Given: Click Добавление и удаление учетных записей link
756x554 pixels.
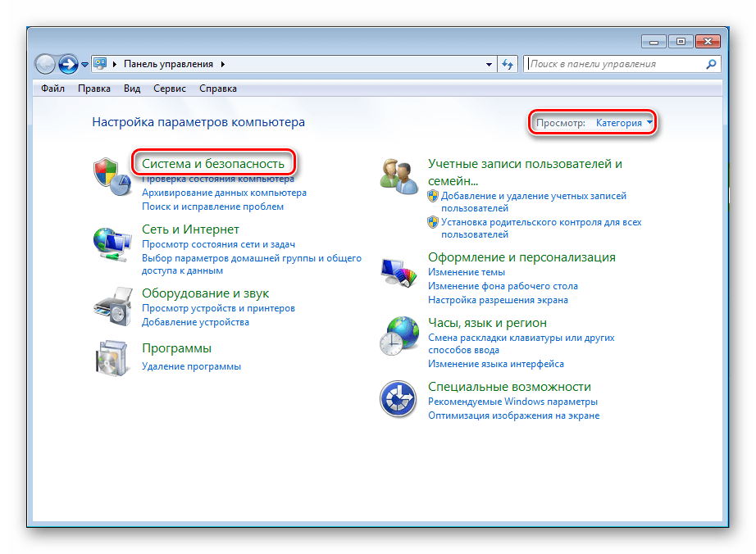Looking at the screenshot, I should 534,202.
